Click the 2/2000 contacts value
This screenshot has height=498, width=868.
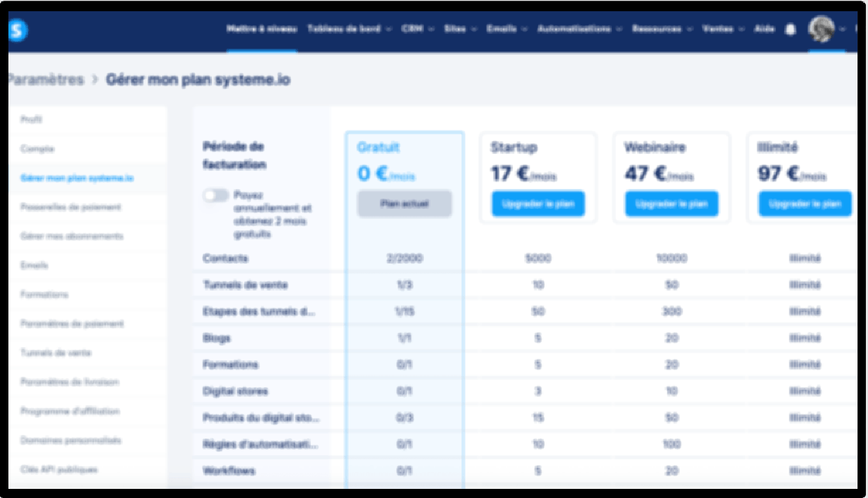coord(405,259)
